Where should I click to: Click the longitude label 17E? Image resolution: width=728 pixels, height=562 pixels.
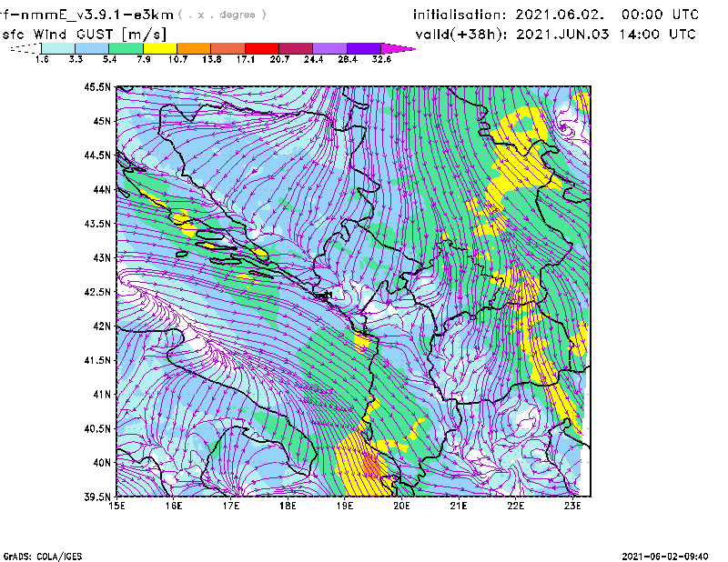coord(231,506)
